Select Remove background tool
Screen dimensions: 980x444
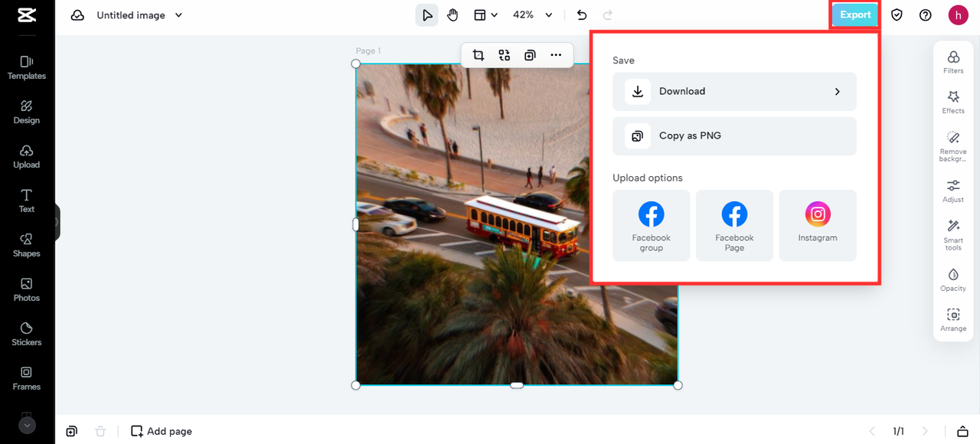point(953,146)
